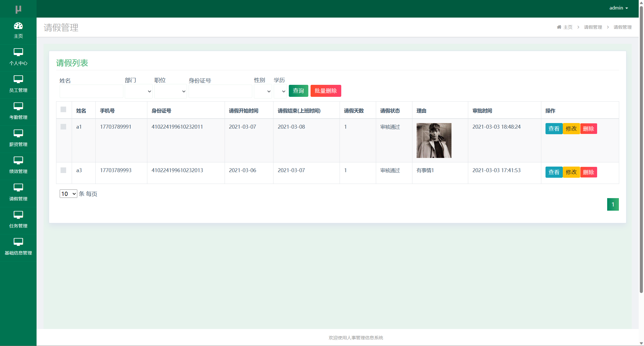This screenshot has width=644, height=346.
Task: Open 绩效管理 sidebar icon
Action: coord(18,160)
